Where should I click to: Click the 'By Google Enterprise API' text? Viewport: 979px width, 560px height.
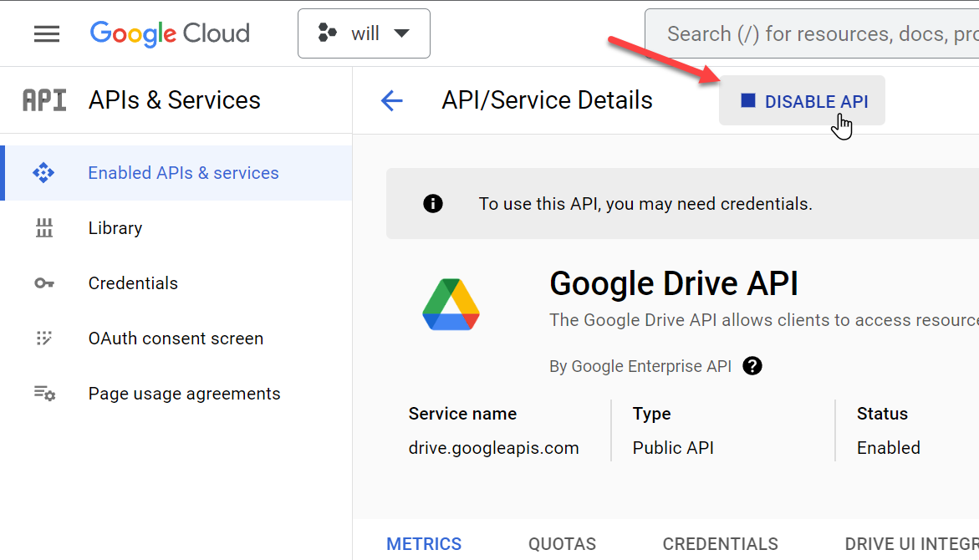pos(640,366)
